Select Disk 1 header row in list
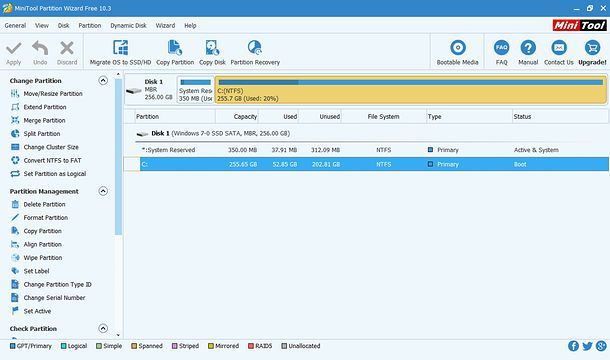 (366, 133)
